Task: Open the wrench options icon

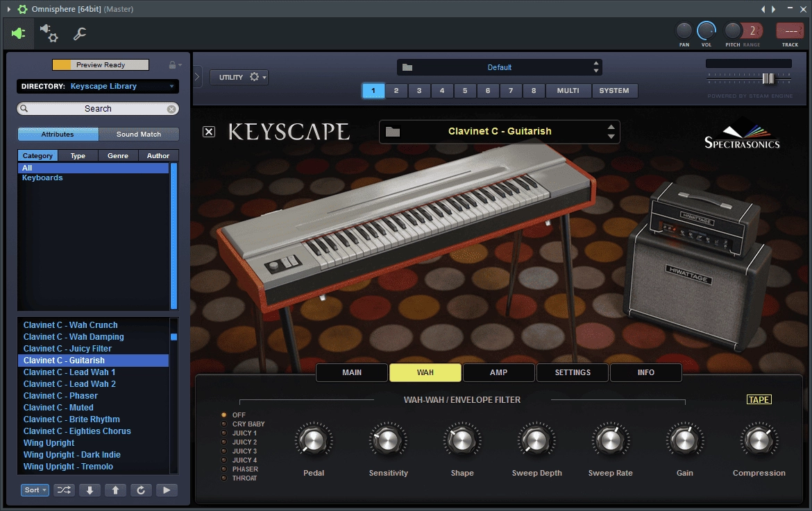Action: coord(79,34)
